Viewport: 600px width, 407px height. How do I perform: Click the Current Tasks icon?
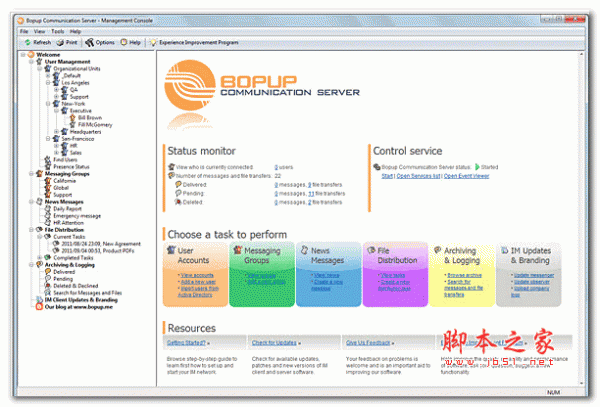tap(48, 237)
